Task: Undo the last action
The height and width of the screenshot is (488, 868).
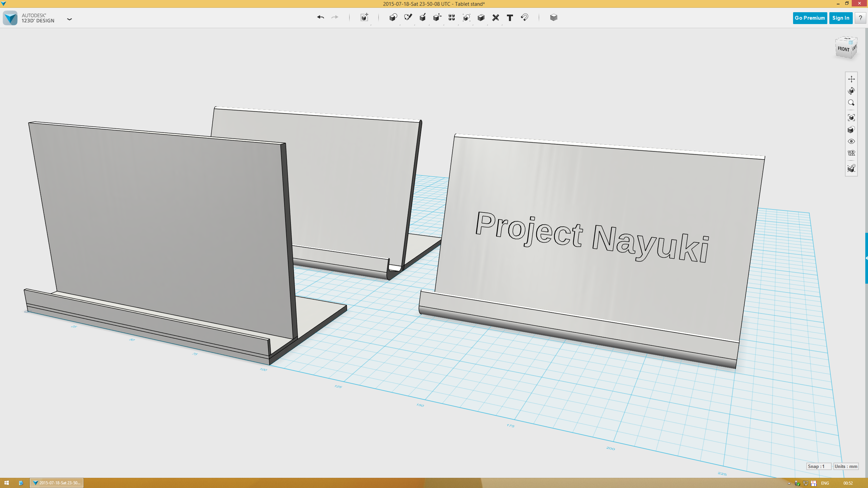Action: (320, 17)
